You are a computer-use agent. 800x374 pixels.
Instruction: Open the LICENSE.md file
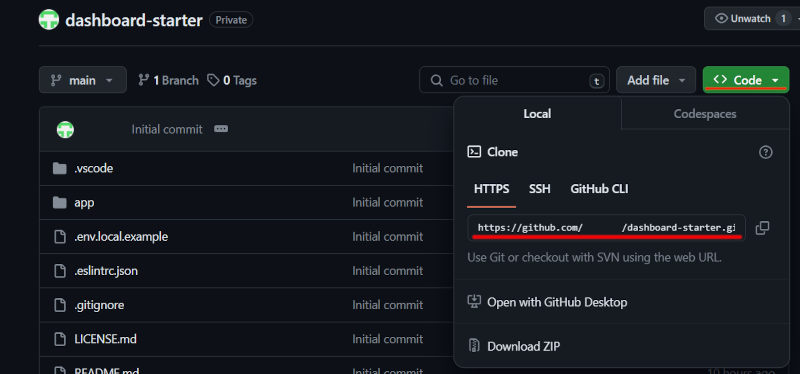tap(105, 339)
